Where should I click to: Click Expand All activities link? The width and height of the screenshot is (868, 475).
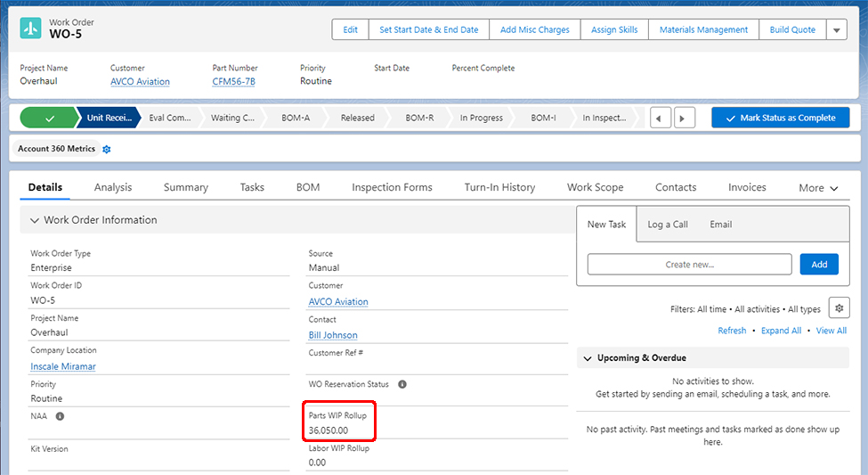[x=781, y=331]
